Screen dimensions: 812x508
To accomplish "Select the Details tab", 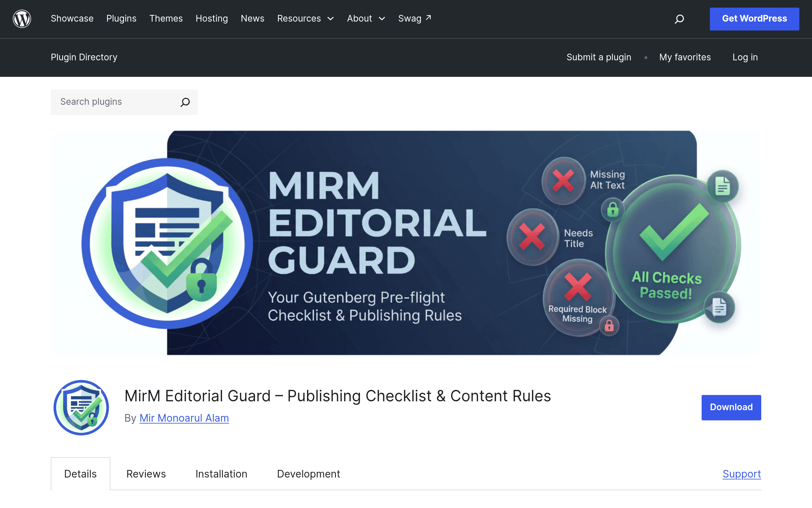I will [x=81, y=474].
